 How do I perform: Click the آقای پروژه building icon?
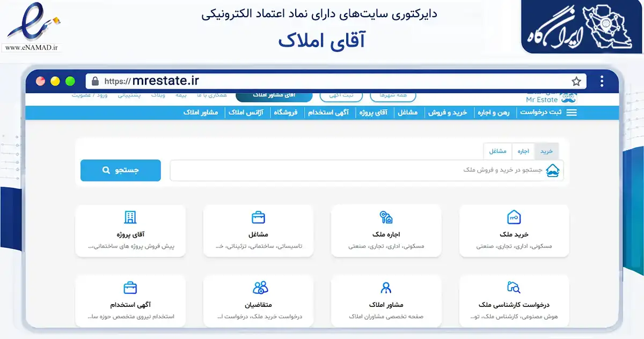130,217
